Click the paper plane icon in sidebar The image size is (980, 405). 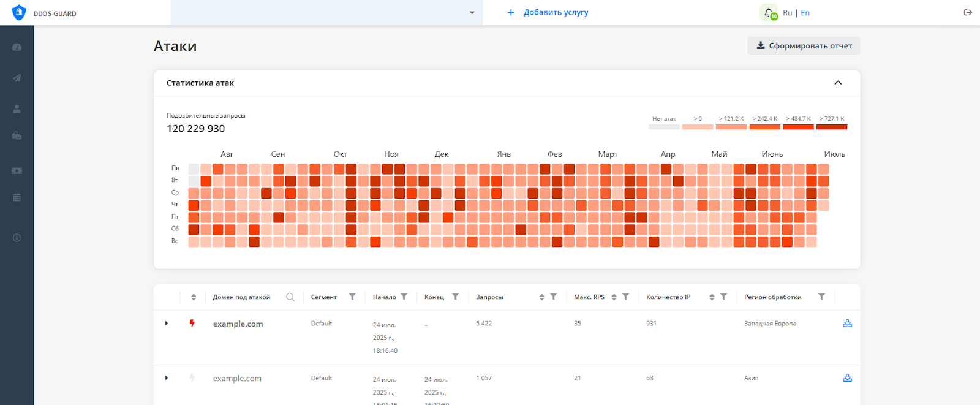click(17, 78)
